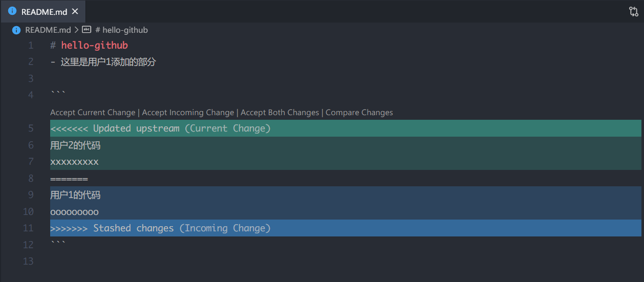Click the Open Changes icon in top-right corner
This screenshot has height=282, width=644.
pyautogui.click(x=633, y=11)
